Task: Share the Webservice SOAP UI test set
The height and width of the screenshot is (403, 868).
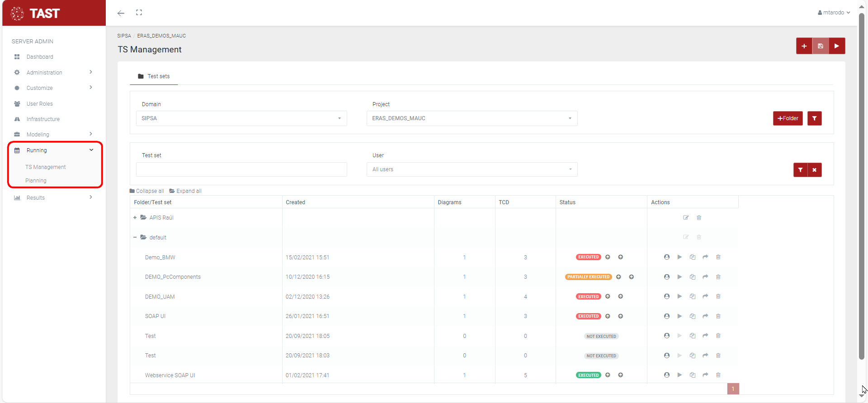Action: pos(705,375)
